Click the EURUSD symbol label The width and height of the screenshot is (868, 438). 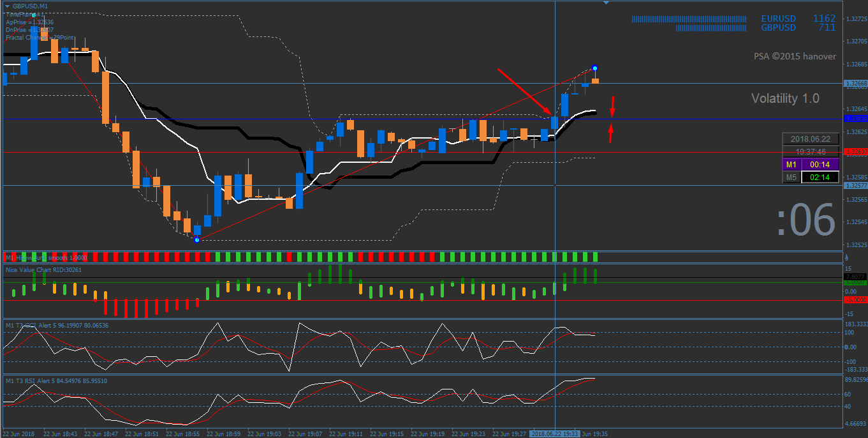(x=779, y=19)
